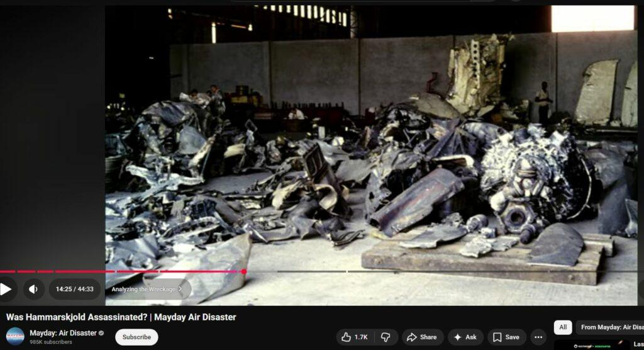
Task: Select the From Mayday: Air Disaster chip
Action: point(610,327)
